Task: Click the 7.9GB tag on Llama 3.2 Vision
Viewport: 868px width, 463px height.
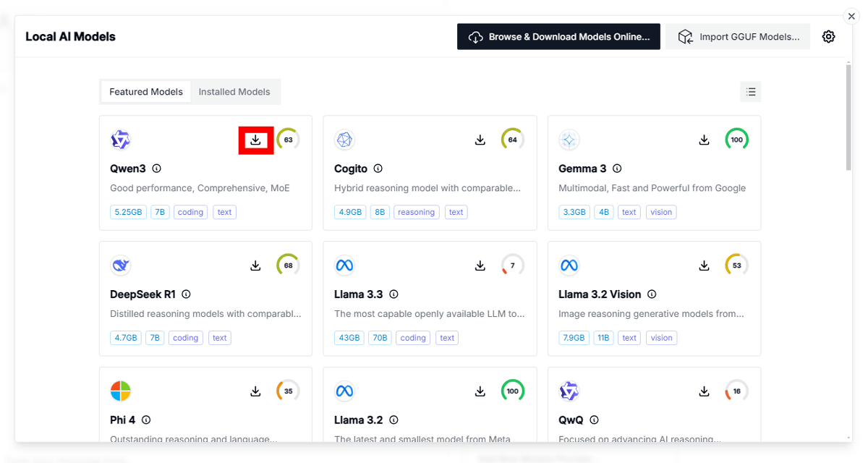Action: [574, 338]
